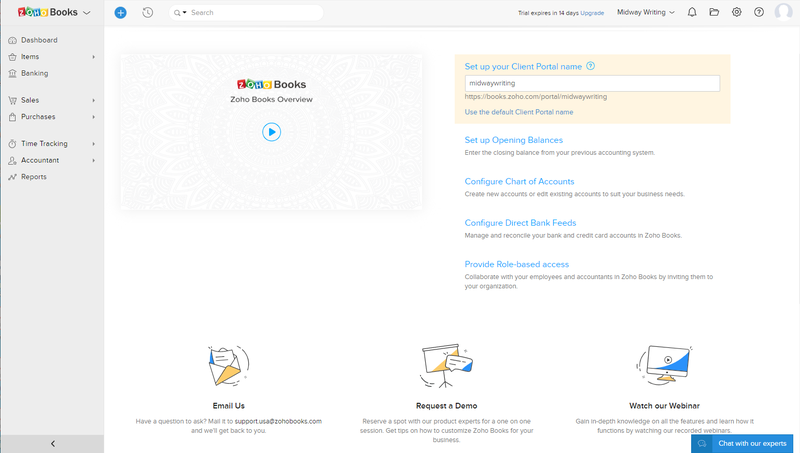Click the Items basket icon
Image resolution: width=800 pixels, height=453 pixels.
(x=12, y=57)
